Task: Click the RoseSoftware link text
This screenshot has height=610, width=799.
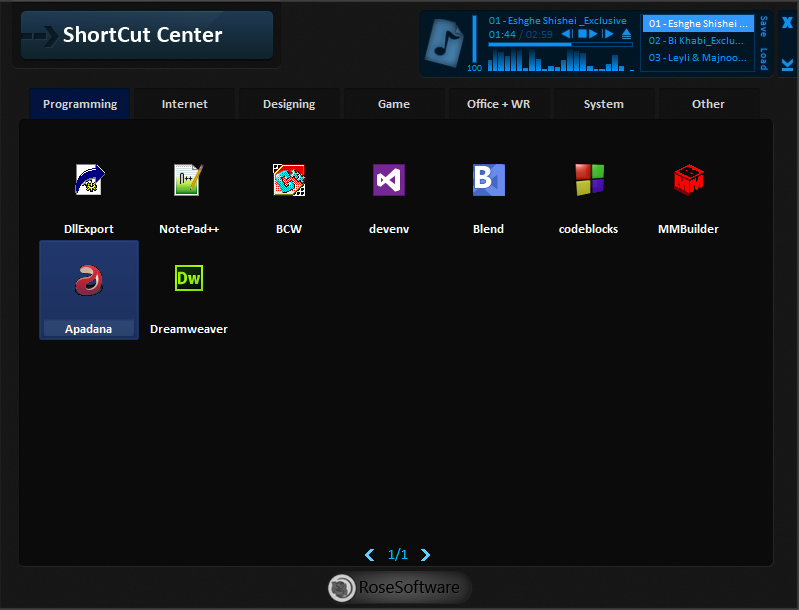Action: click(x=409, y=588)
